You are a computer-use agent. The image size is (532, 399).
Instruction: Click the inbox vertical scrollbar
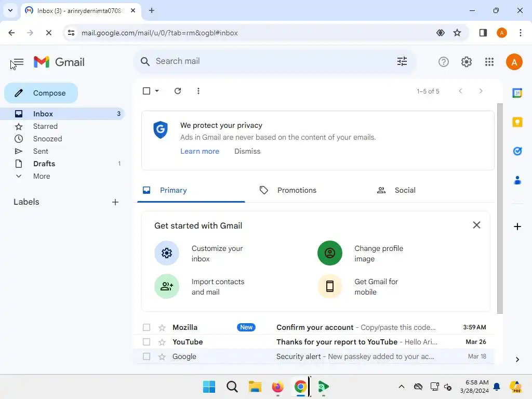499,209
